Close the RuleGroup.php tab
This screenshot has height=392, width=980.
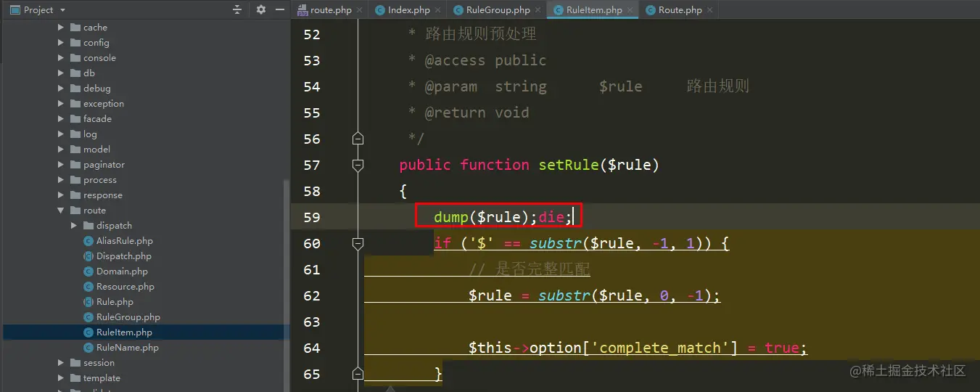pos(537,10)
